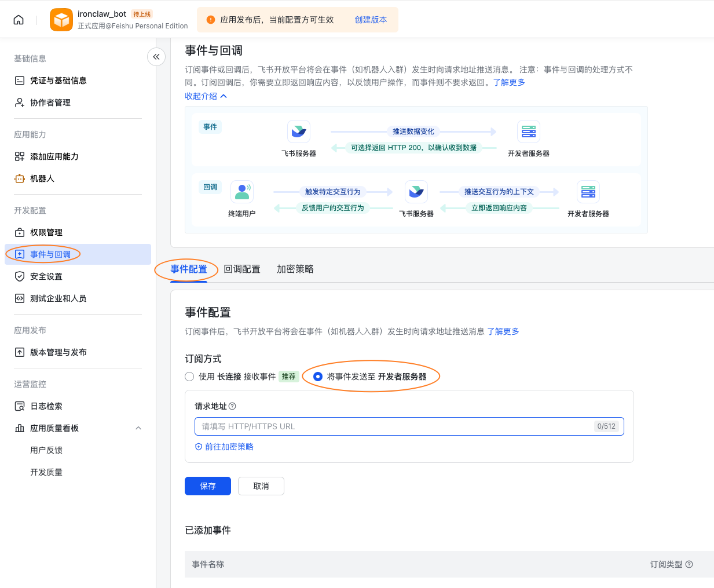Switch to the 加密策略 tab
This screenshot has width=714, height=588.
[295, 269]
